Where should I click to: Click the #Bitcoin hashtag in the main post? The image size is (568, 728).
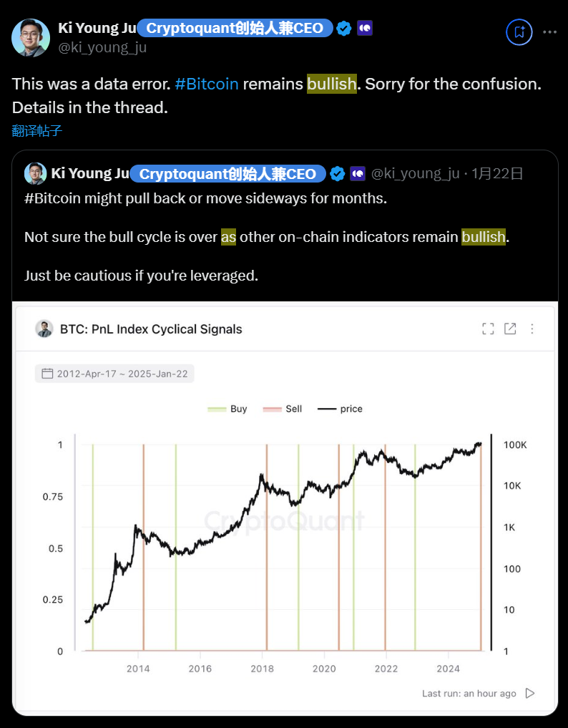coord(207,84)
